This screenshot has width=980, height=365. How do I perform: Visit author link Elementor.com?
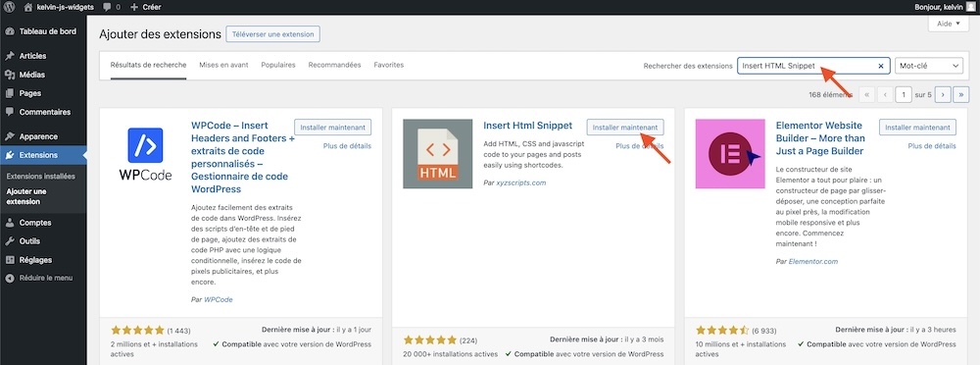813,261
